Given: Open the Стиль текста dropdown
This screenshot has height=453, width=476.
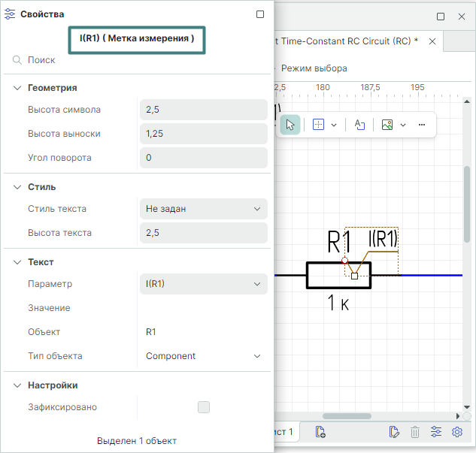Looking at the screenshot, I should tap(203, 209).
